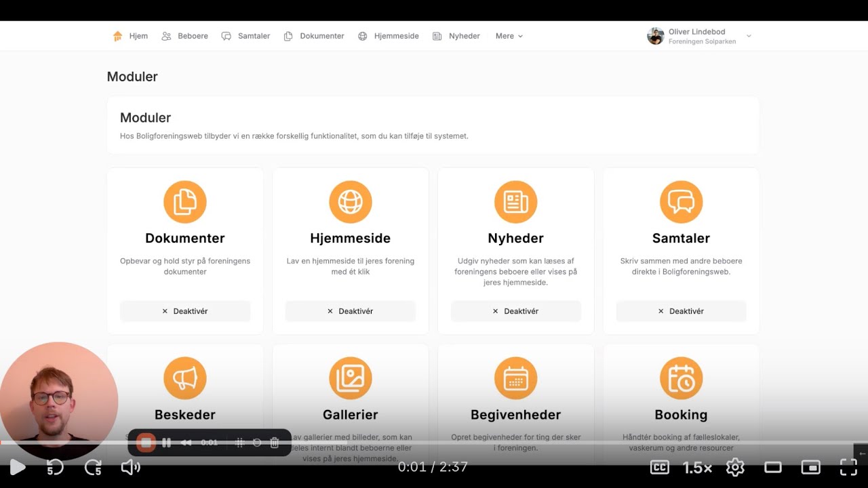Click the newspaper icon of Nyheder module
This screenshot has width=868, height=488.
516,202
